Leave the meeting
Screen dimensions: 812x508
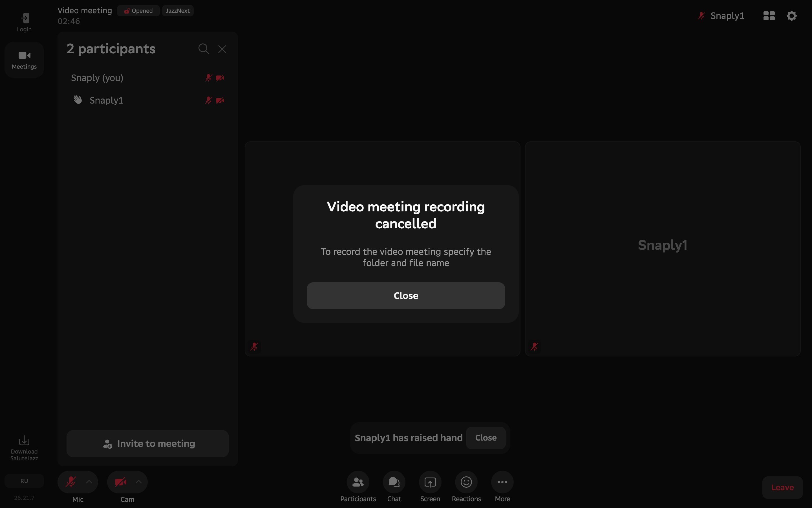coord(782,487)
